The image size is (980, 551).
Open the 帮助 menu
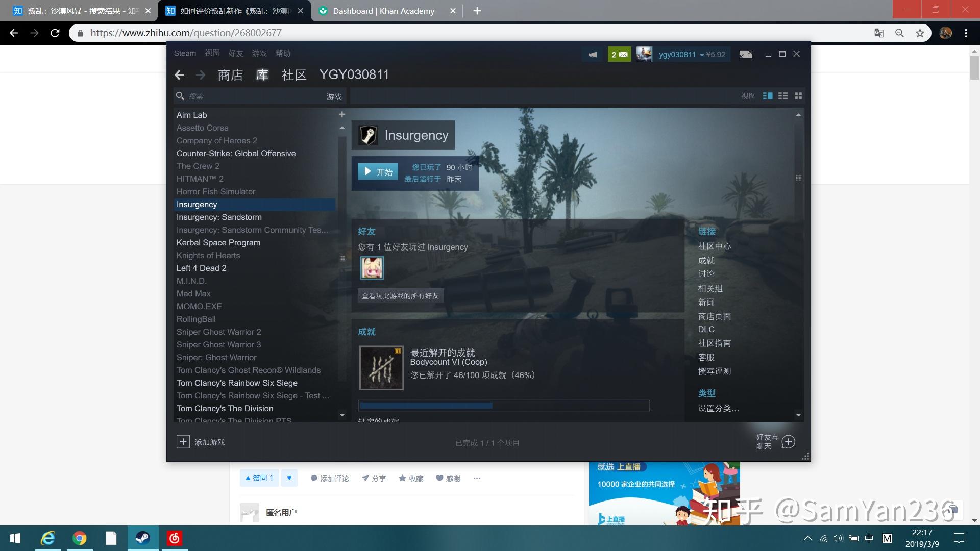tap(283, 53)
